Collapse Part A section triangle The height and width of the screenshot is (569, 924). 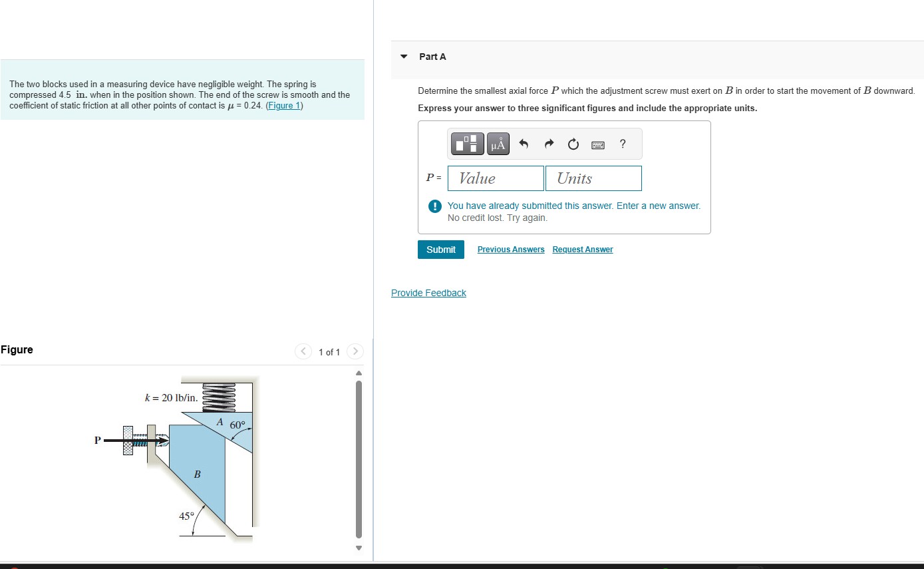pos(403,57)
